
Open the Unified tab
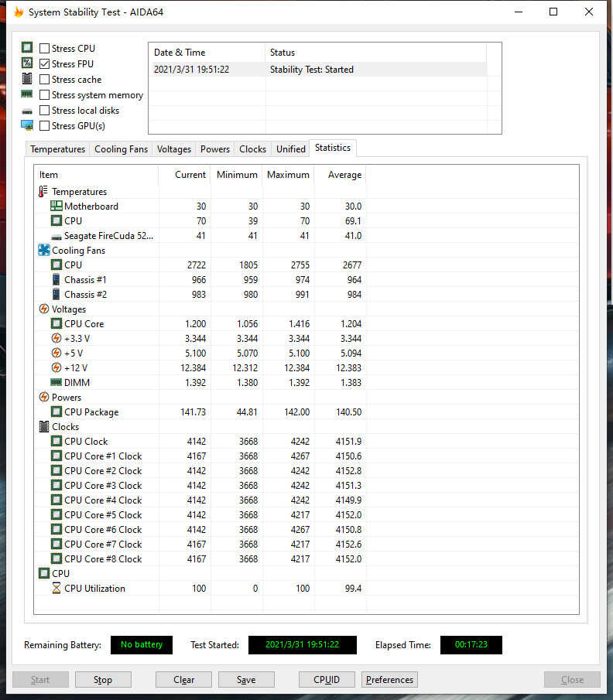pyautogui.click(x=290, y=149)
